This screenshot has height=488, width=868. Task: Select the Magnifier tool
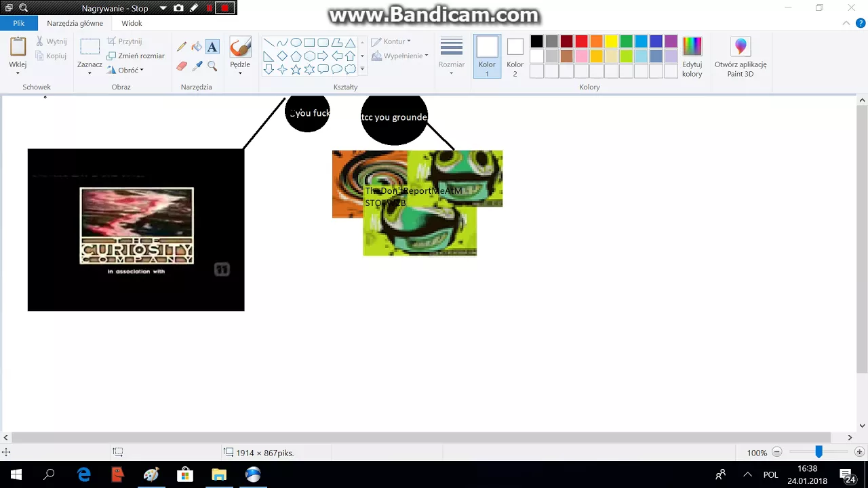[x=212, y=66]
